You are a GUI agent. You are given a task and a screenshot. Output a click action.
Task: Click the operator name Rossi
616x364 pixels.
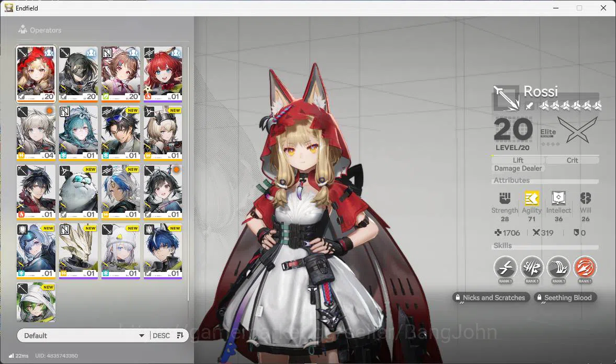541,91
